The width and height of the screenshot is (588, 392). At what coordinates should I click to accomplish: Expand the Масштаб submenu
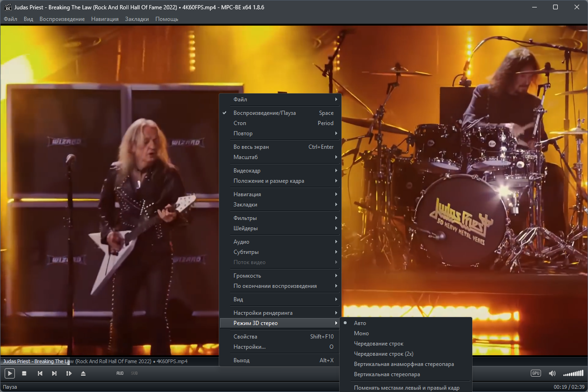pyautogui.click(x=281, y=157)
